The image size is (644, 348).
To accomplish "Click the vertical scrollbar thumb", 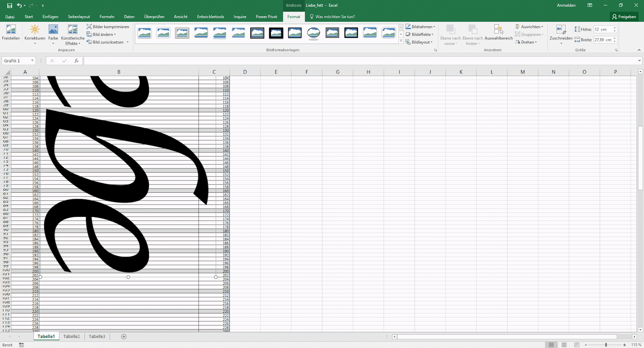I will tap(640, 158).
